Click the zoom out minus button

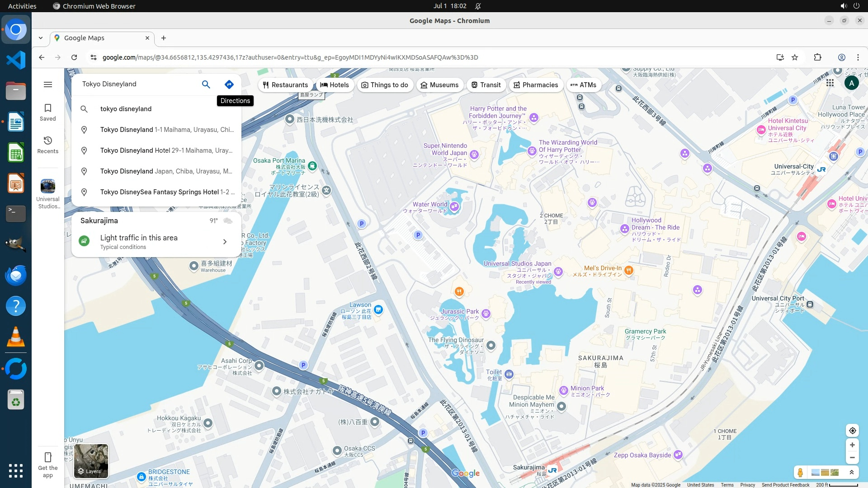[x=852, y=458]
